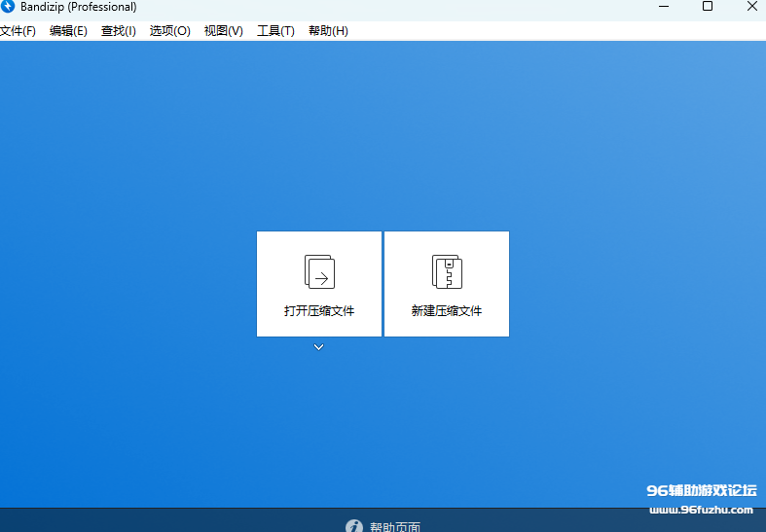Open the 工具(T) menu
Screen dimensions: 766x532
tap(275, 31)
